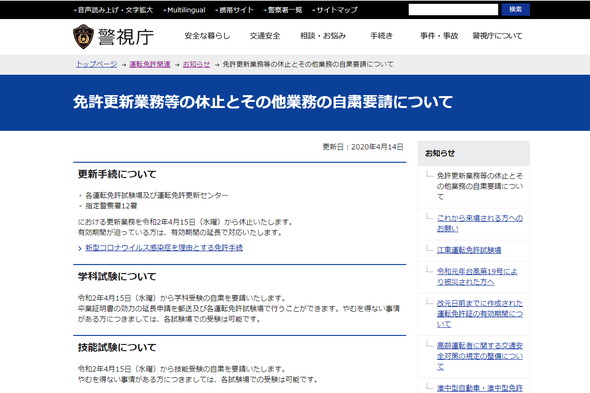Click the 警視庁 emblem logo

point(83,37)
